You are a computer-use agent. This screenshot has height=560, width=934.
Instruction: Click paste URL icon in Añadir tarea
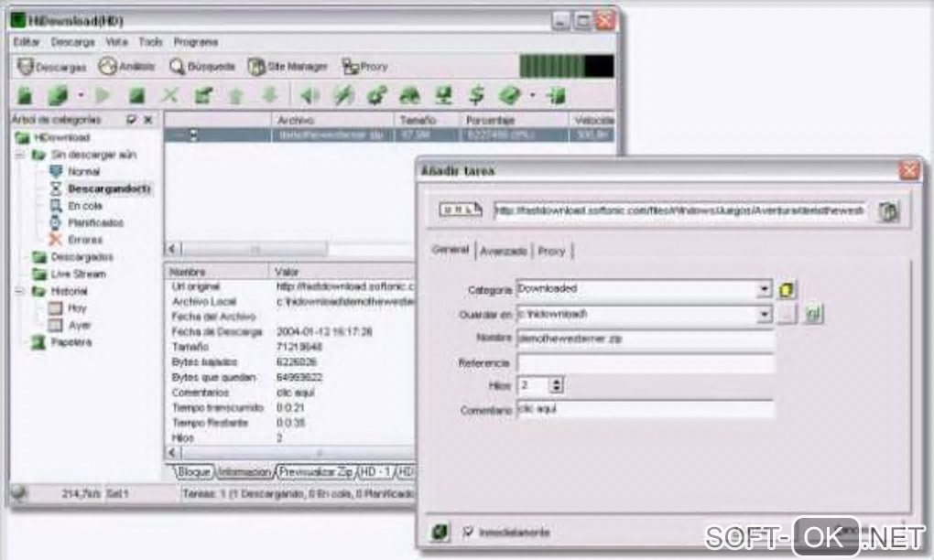[888, 211]
